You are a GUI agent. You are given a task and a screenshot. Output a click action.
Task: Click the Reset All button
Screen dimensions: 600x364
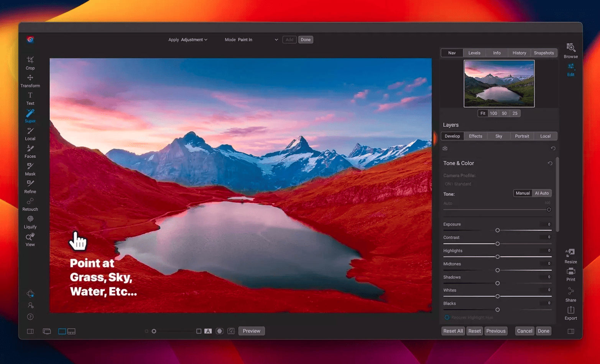[x=453, y=331]
